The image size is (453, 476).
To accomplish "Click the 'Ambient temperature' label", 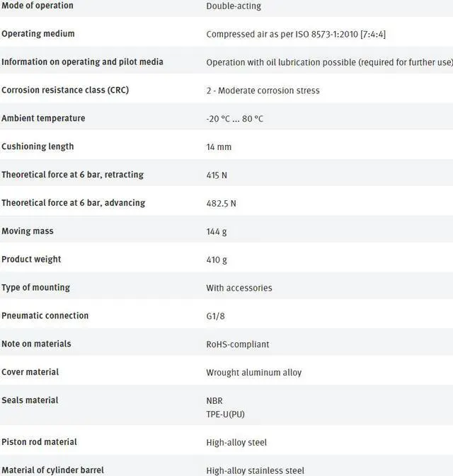I will [43, 118].
